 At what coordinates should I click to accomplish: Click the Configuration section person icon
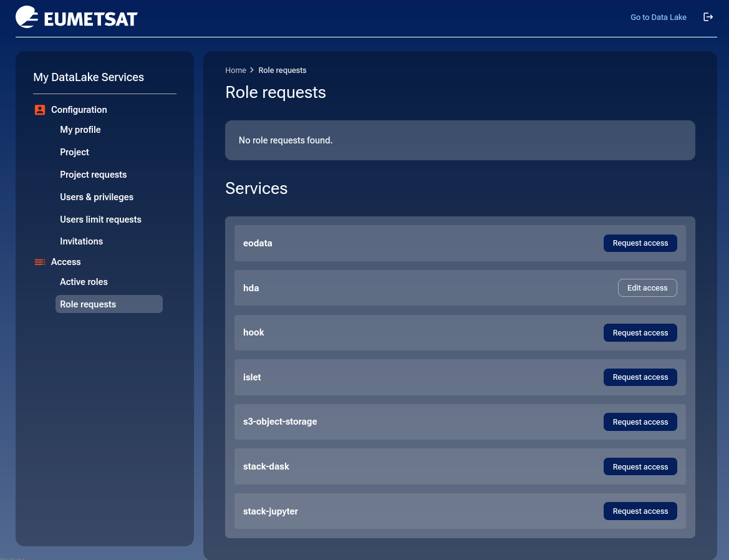(40, 110)
